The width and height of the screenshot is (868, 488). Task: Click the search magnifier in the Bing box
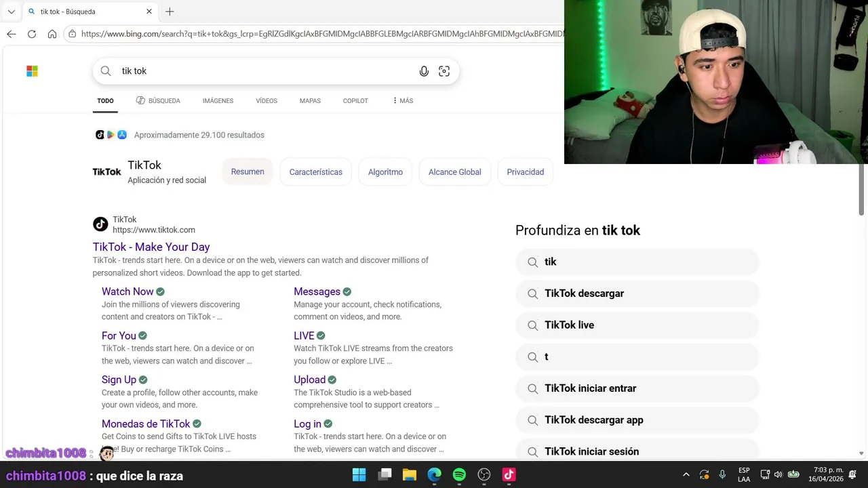(106, 71)
